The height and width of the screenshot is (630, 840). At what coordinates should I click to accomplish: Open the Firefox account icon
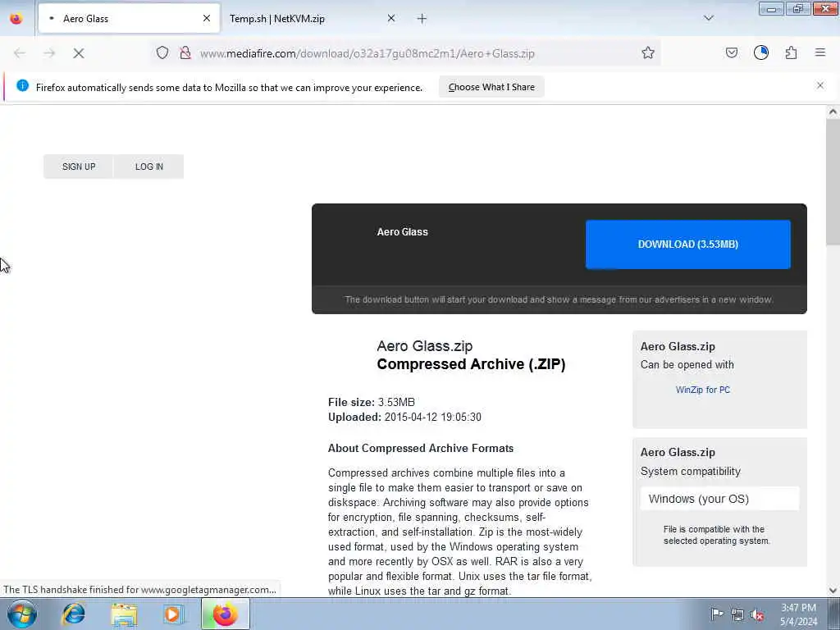(760, 52)
